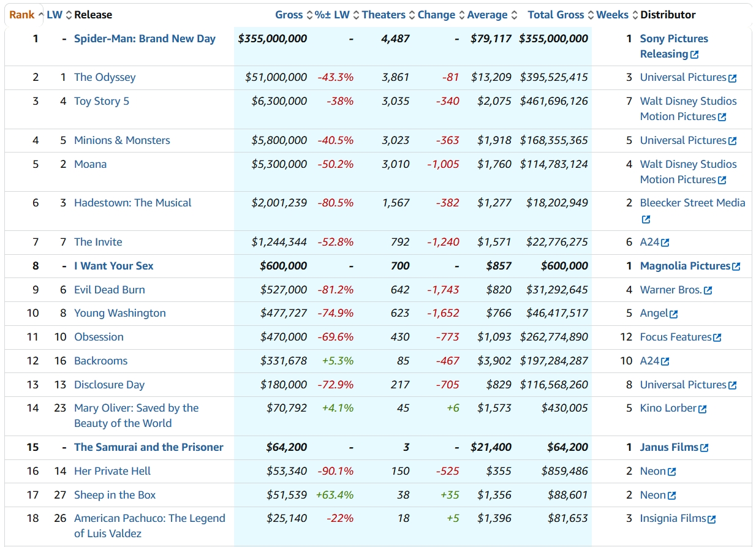
Task: Click the $461,696,126 total gross value
Action: pyautogui.click(x=554, y=101)
